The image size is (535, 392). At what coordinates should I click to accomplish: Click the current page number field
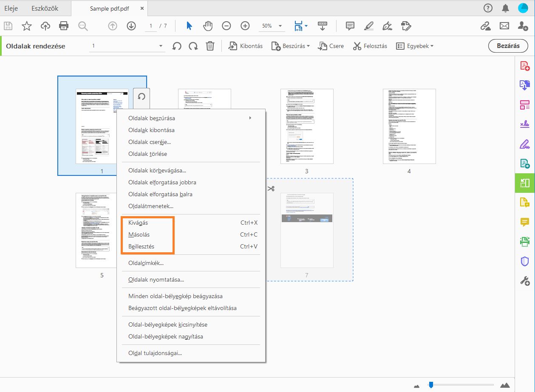150,26
